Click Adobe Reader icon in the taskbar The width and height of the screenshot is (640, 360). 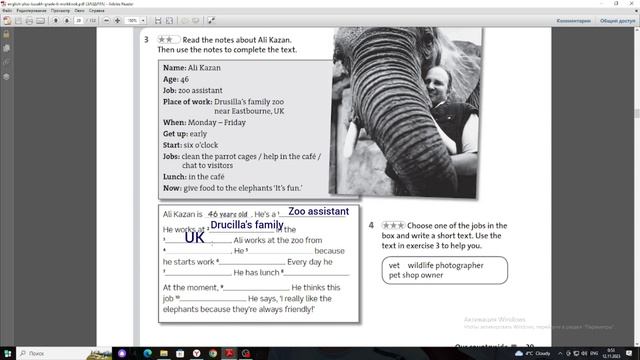[x=229, y=353]
